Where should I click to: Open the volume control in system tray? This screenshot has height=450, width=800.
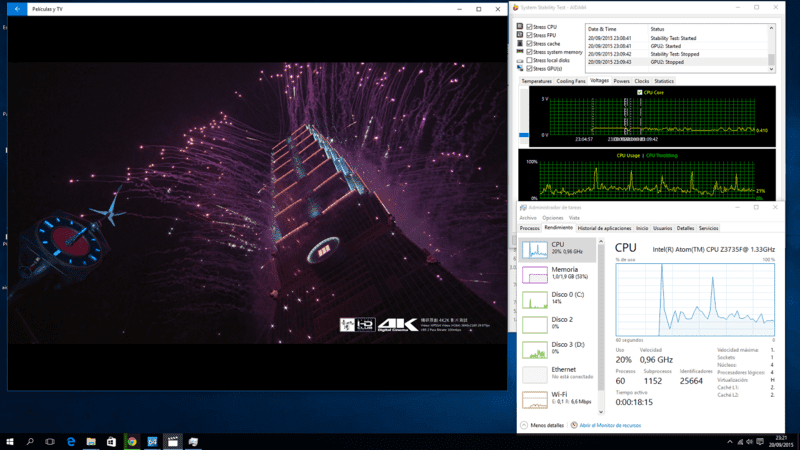(x=749, y=442)
